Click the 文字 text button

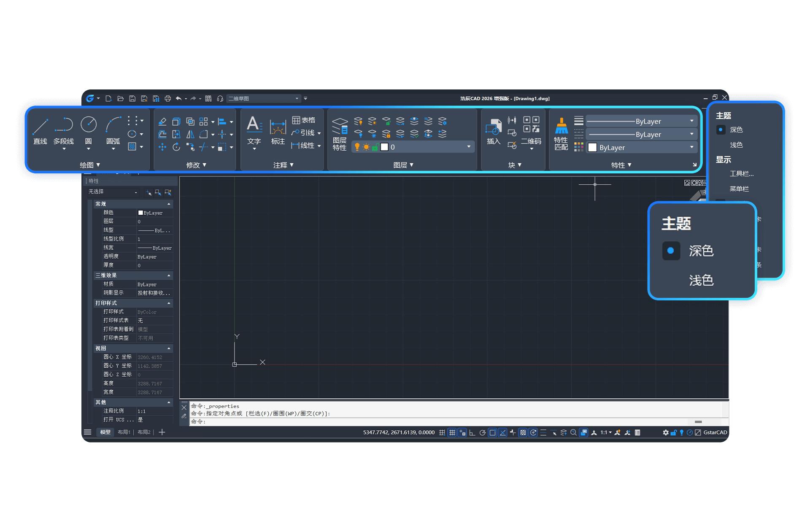(254, 133)
